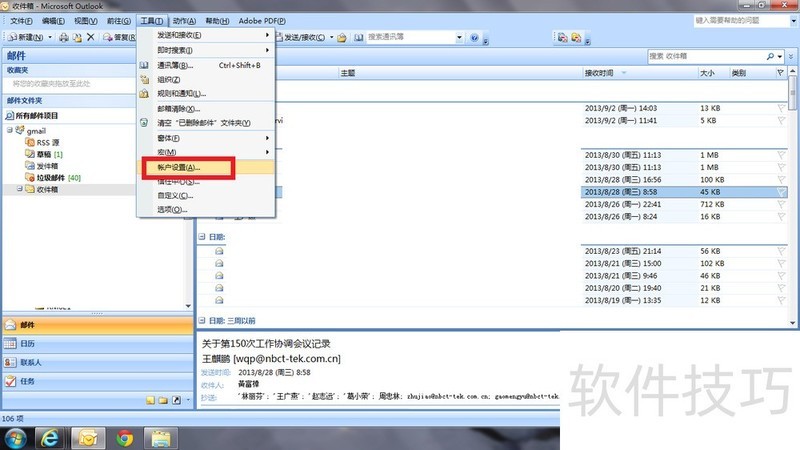This screenshot has width=800, height=450.
Task: Choose 邮箱清除(X)... menu entry
Action: pyautogui.click(x=206, y=109)
